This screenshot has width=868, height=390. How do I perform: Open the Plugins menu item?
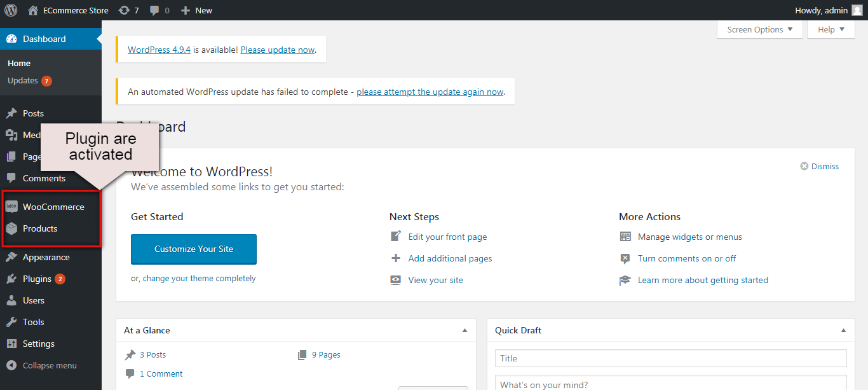(37, 279)
